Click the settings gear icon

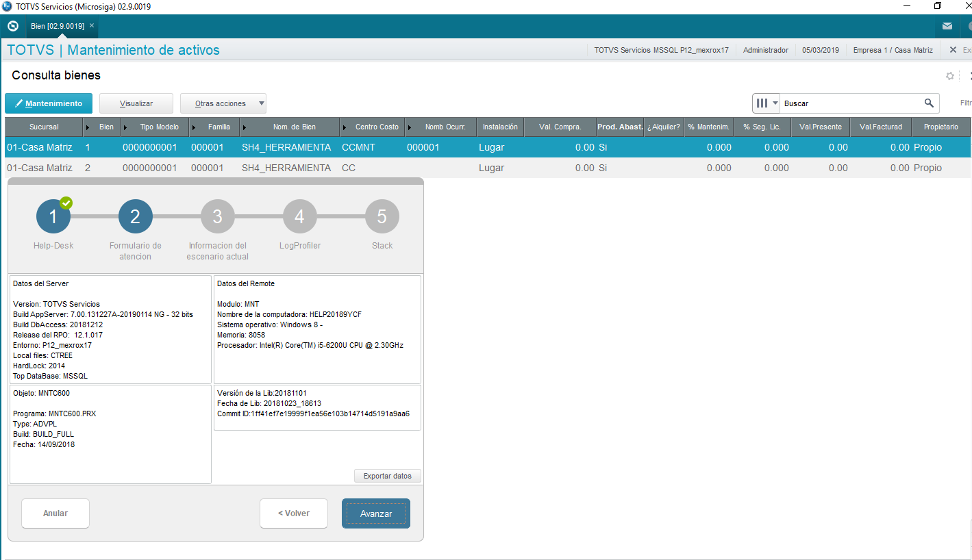950,76
